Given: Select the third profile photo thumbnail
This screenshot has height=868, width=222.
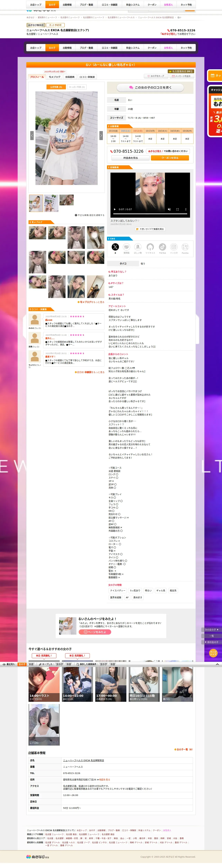Looking at the screenshot, I should point(67,200).
